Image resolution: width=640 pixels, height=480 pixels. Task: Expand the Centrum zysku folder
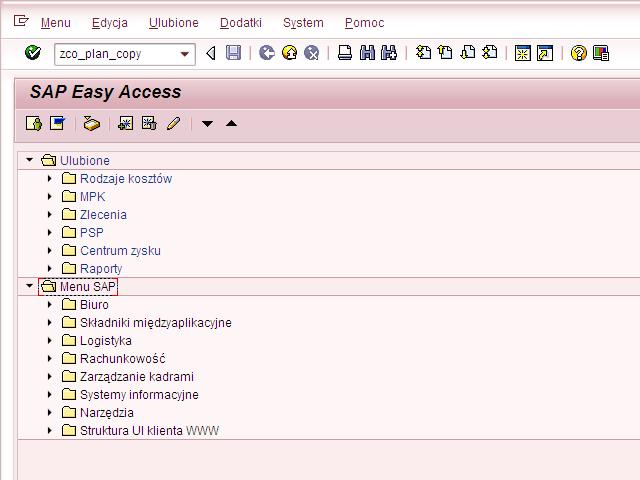click(50, 250)
